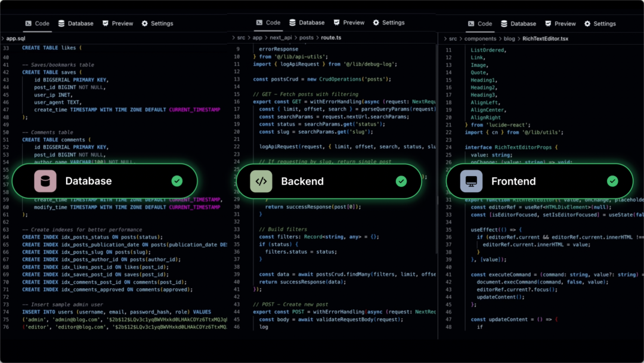Click the Preview window icon in the middle panel
The width and height of the screenshot is (644, 363).
pyautogui.click(x=336, y=22)
